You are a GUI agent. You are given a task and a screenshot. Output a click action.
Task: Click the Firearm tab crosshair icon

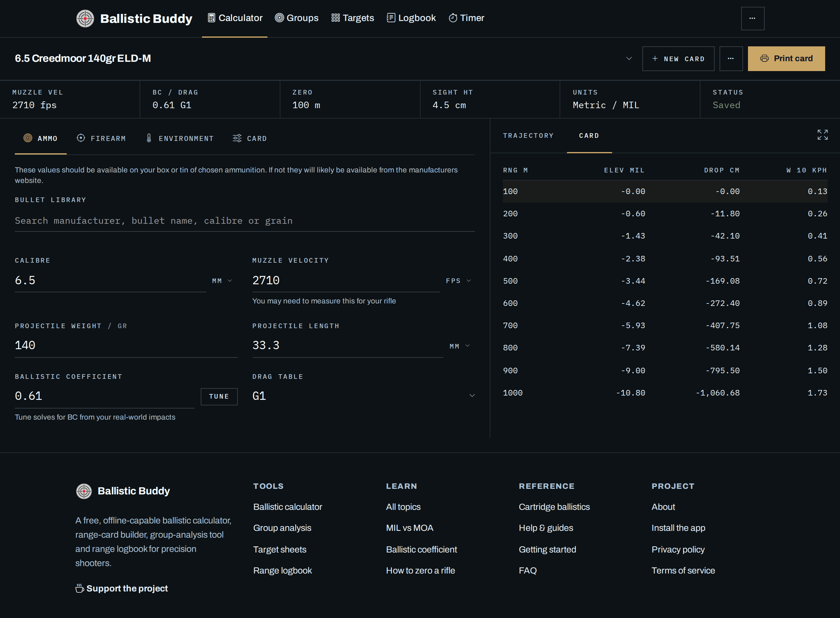click(x=81, y=138)
